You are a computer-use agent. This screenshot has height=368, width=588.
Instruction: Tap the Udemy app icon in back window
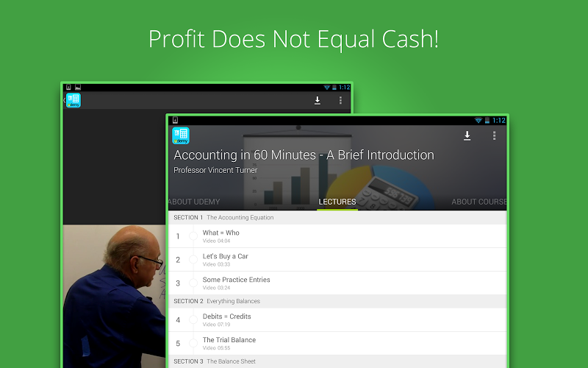pos(73,101)
